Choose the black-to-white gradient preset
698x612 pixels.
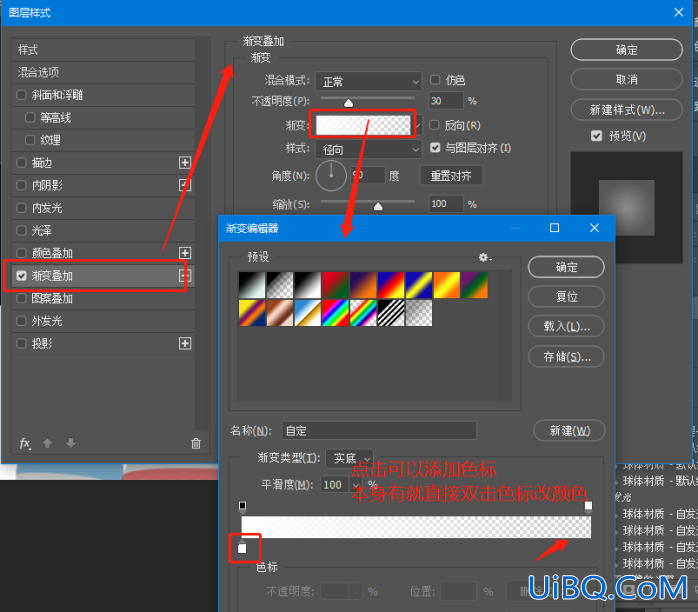[x=307, y=285]
